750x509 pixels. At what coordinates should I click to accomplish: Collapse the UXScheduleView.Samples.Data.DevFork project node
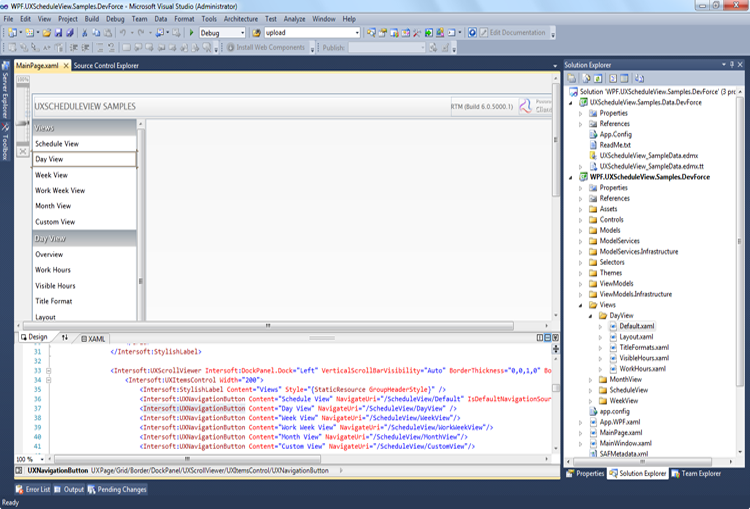[571, 103]
